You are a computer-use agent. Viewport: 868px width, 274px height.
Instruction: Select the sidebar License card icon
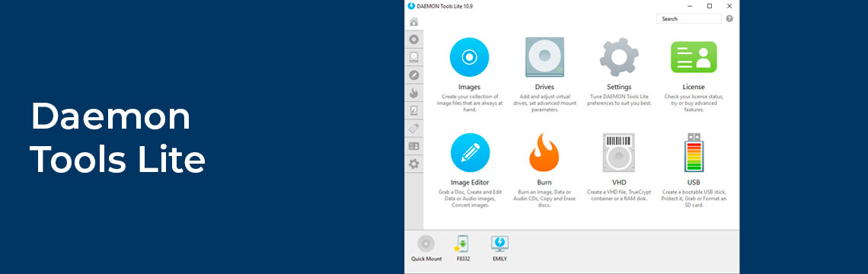pos(413,146)
